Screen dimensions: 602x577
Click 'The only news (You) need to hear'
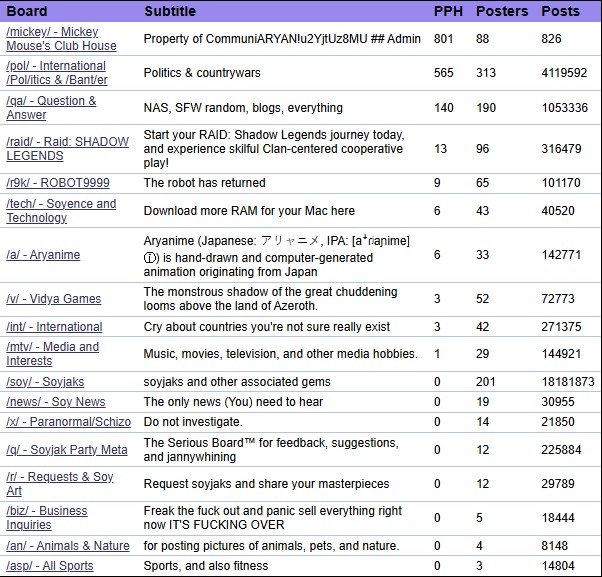pyautogui.click(x=233, y=402)
